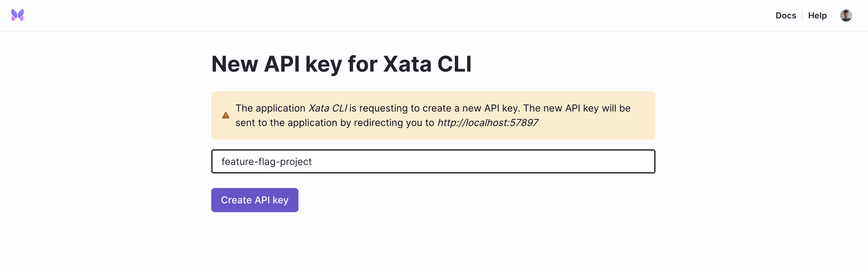Click the italic Xata CLI application name

pyautogui.click(x=327, y=108)
